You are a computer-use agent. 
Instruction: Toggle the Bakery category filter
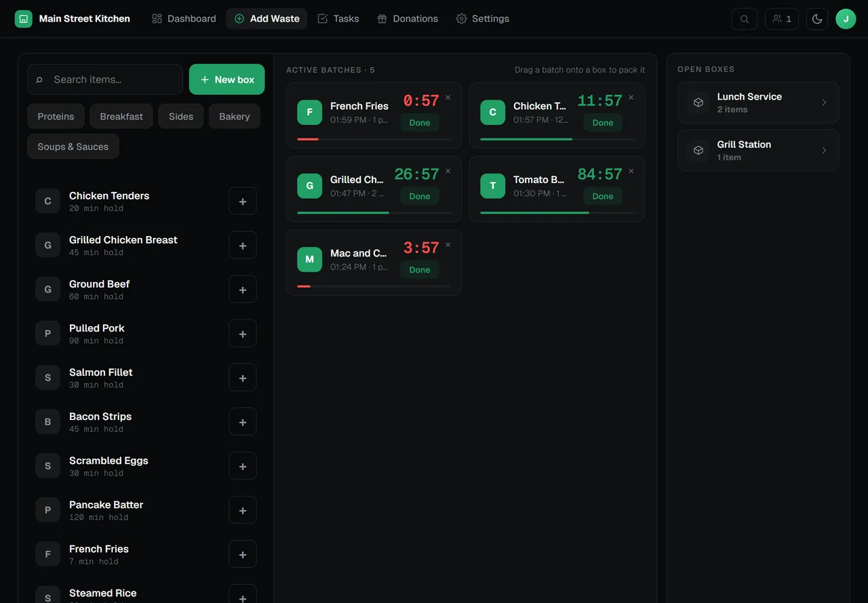pyautogui.click(x=235, y=117)
